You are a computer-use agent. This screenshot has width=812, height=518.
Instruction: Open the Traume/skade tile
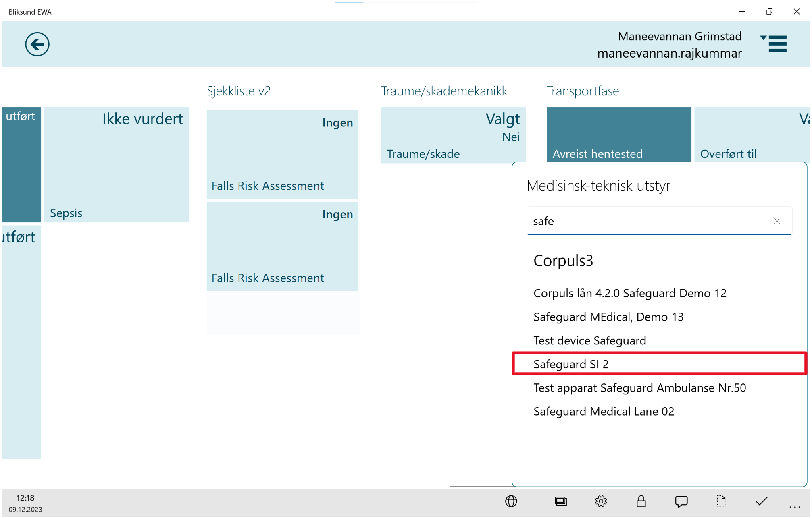point(453,135)
